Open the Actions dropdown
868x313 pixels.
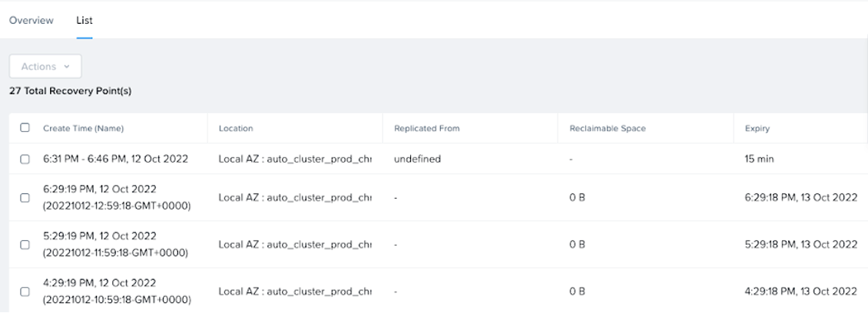coord(45,67)
